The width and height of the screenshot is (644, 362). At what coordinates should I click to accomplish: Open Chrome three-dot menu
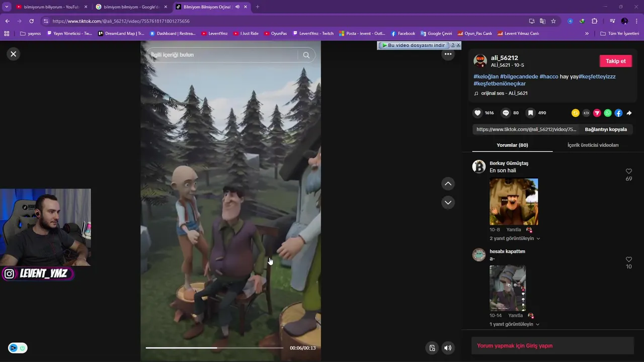(636, 21)
